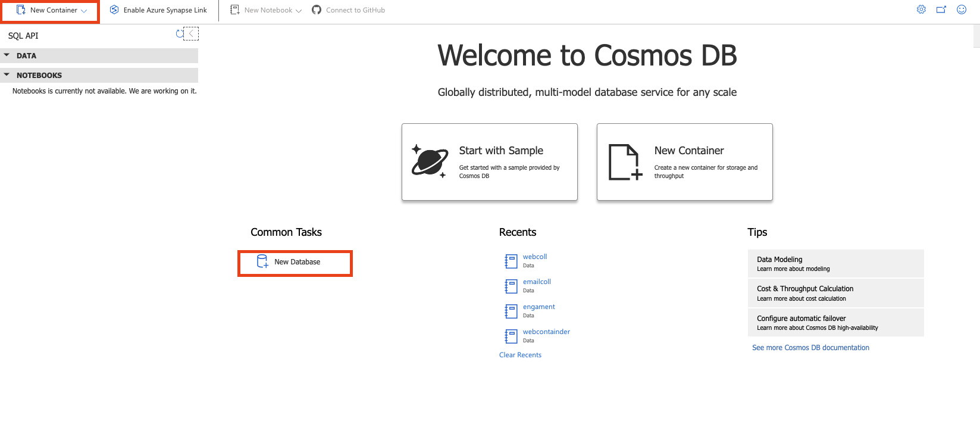Viewport: 980px width, 421px height.
Task: Open the emailcoll recent item
Action: click(537, 282)
